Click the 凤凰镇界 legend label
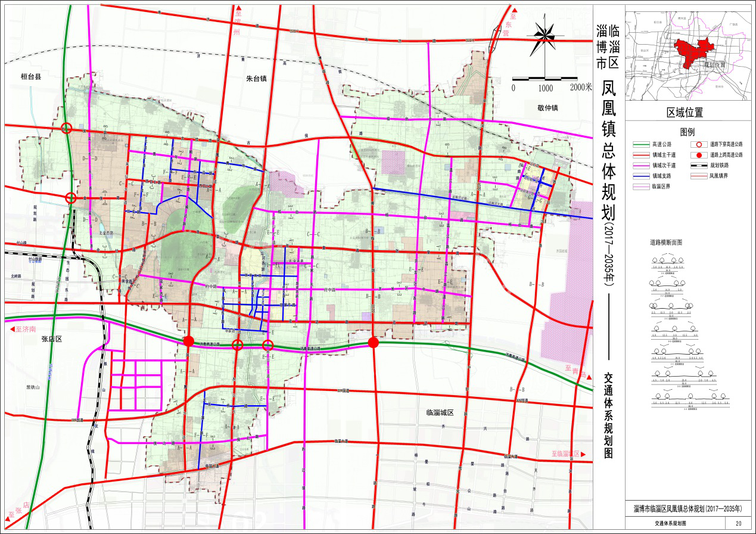The height and width of the screenshot is (534, 756). 719,176
